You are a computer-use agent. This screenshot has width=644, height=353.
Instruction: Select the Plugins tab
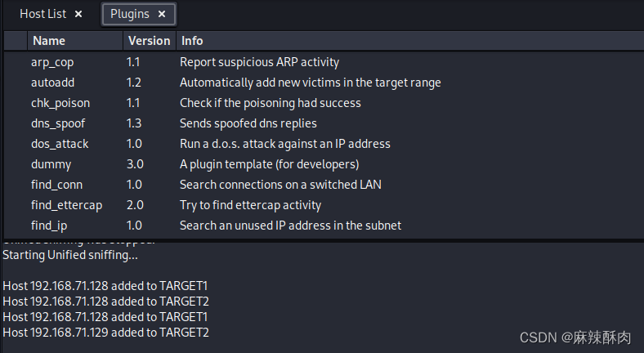tap(130, 14)
